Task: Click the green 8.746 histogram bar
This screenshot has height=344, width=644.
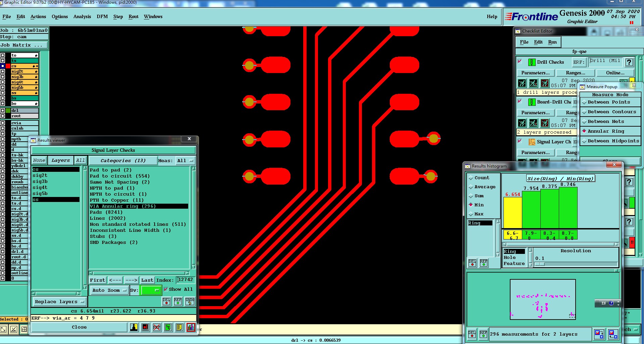Action: pyautogui.click(x=568, y=208)
